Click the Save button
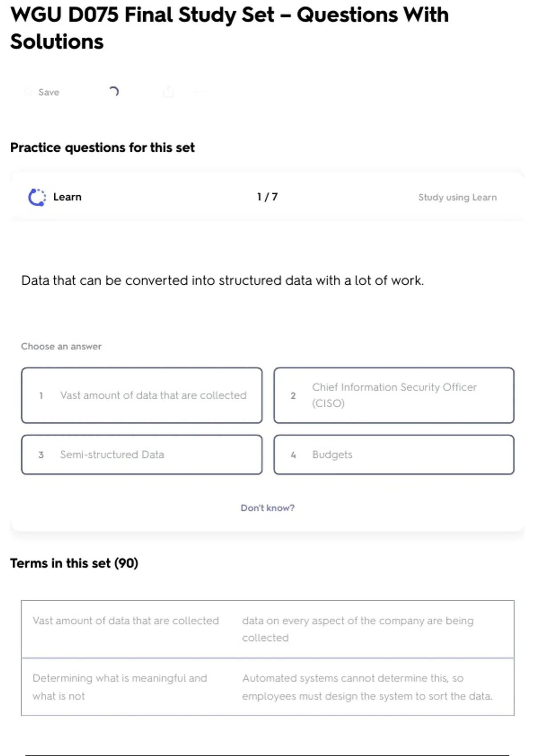Screen dimensions: 534x756 48,92
